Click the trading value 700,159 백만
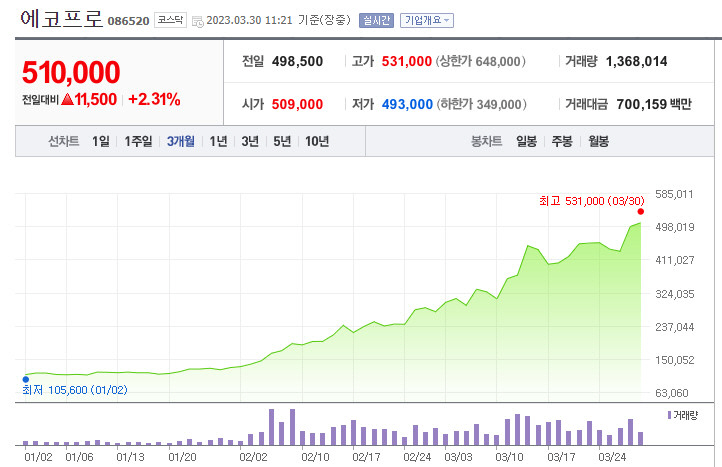The height and width of the screenshot is (467, 722). pos(654,104)
